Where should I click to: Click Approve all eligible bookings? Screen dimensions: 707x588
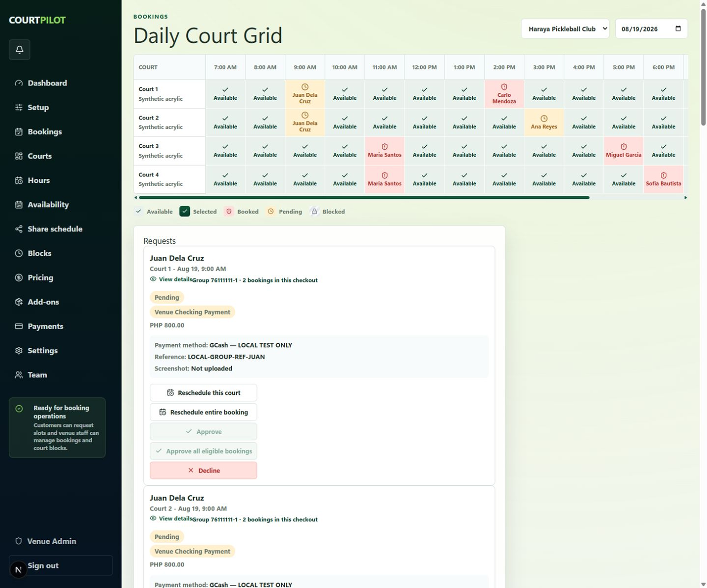click(x=203, y=451)
